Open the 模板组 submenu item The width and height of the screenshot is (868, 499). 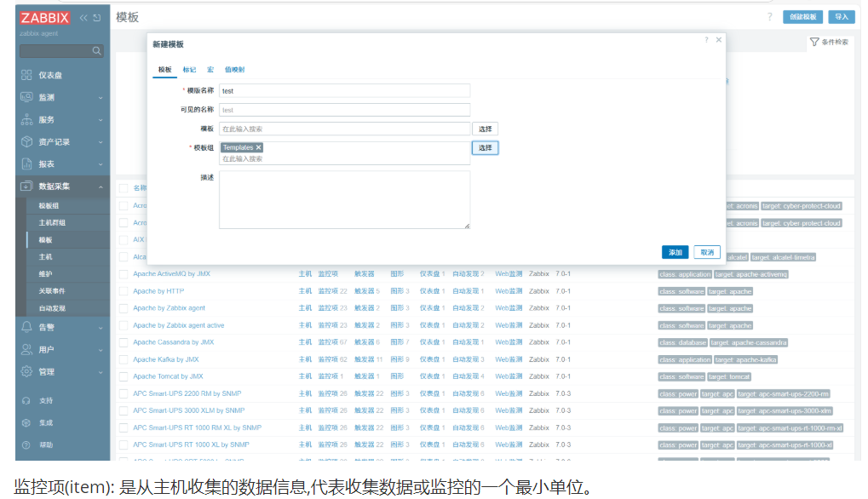coord(49,205)
